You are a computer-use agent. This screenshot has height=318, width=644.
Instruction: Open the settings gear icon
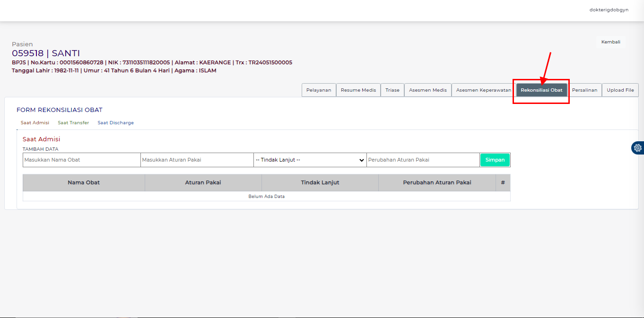[x=638, y=148]
